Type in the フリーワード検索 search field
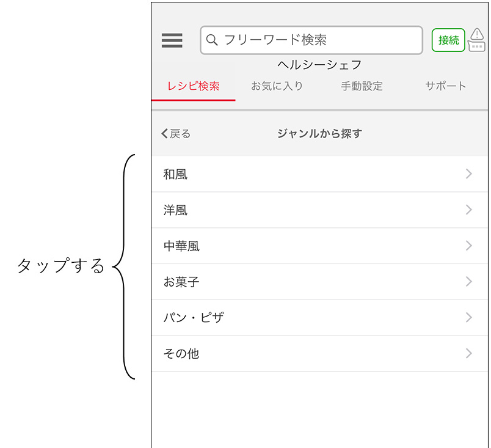Viewport: 491px width, 448px height. [x=318, y=40]
